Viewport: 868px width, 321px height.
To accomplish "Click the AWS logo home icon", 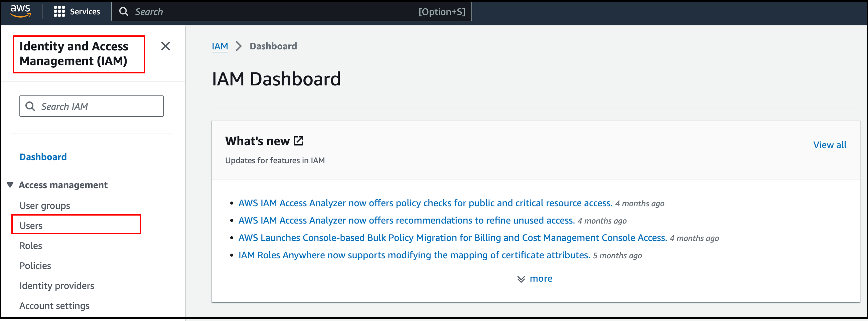I will pos(20,11).
